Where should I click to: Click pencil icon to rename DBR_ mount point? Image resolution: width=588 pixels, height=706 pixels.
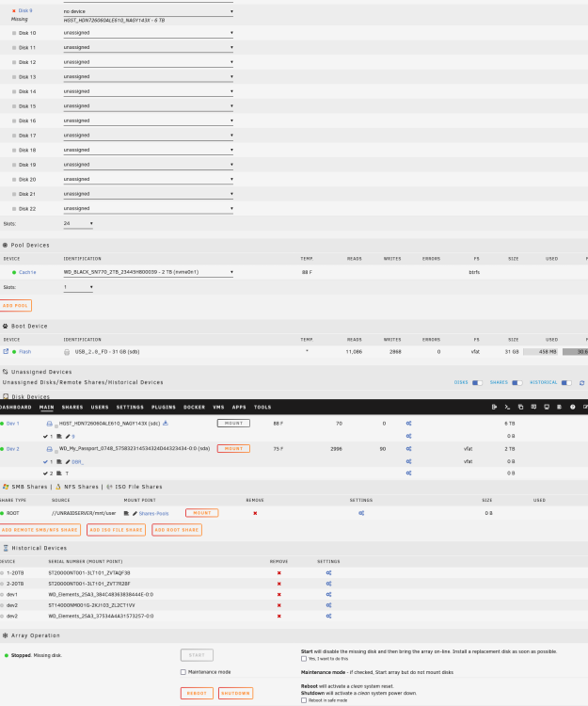(68, 462)
